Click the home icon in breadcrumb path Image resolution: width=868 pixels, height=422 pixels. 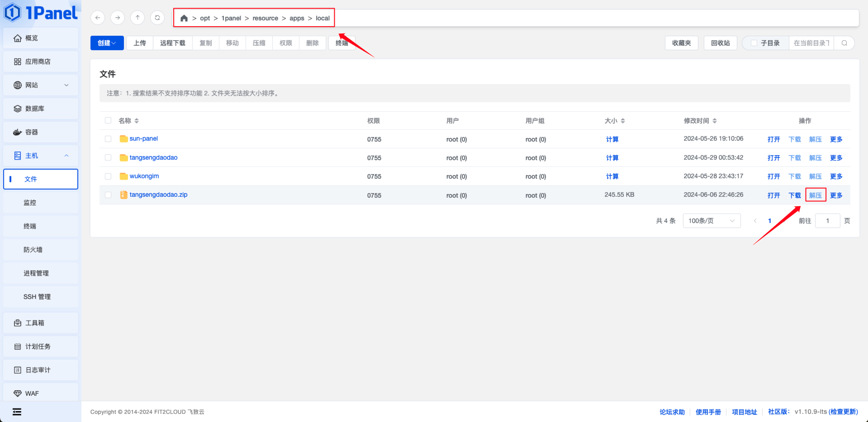click(184, 18)
